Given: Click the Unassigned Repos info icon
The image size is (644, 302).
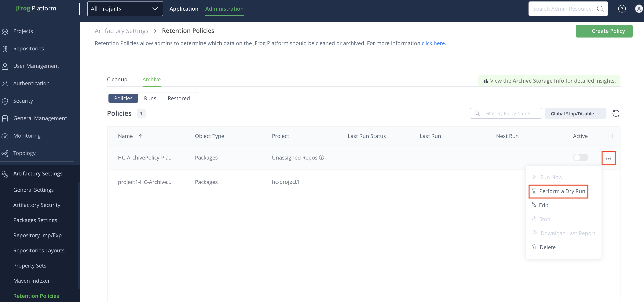Looking at the screenshot, I should point(321,157).
